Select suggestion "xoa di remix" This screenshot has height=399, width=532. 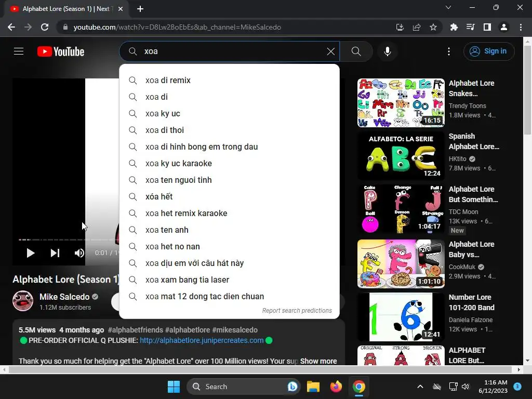point(229,80)
